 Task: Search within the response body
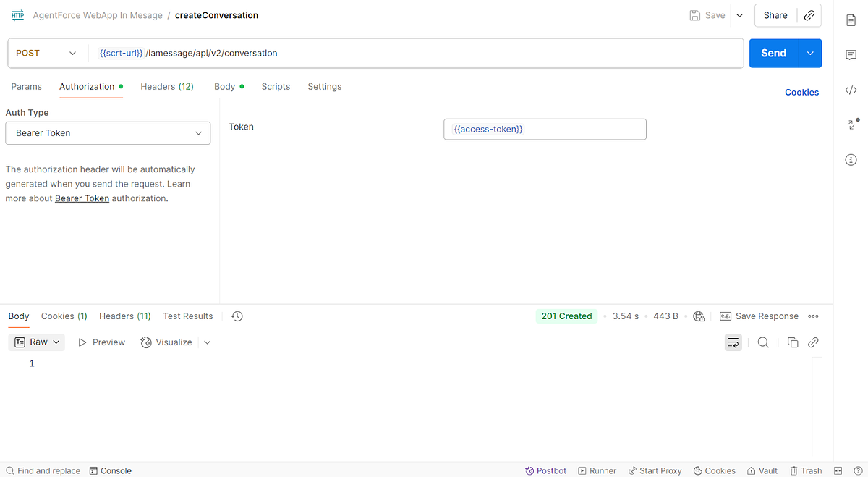(x=763, y=342)
